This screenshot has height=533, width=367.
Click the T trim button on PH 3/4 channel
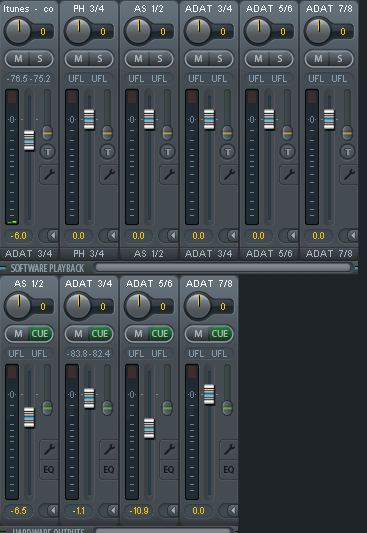pos(108,152)
